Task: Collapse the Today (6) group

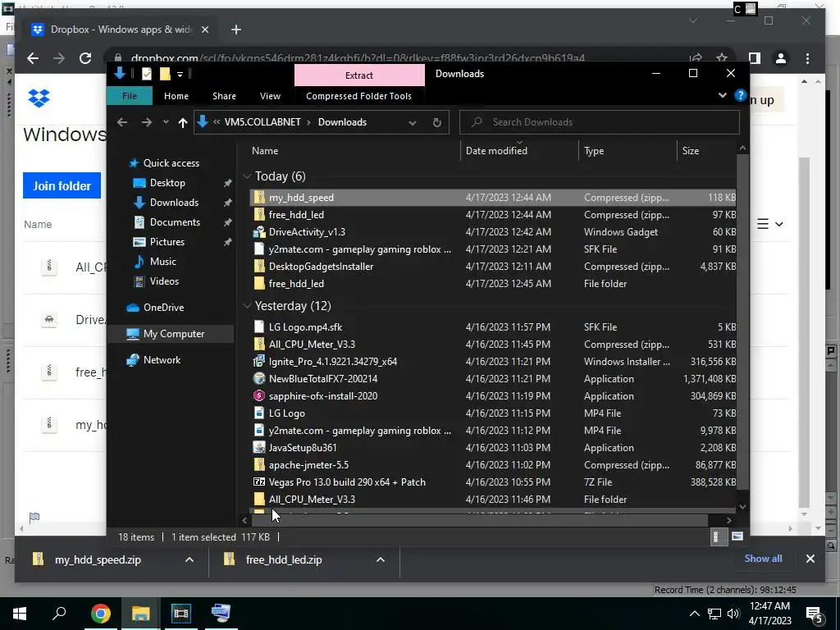Action: [x=247, y=176]
